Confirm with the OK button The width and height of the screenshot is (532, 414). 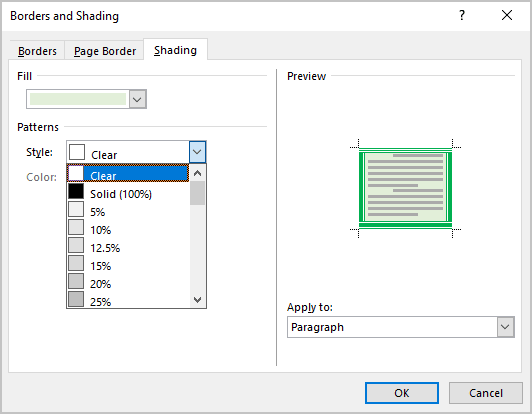(402, 393)
